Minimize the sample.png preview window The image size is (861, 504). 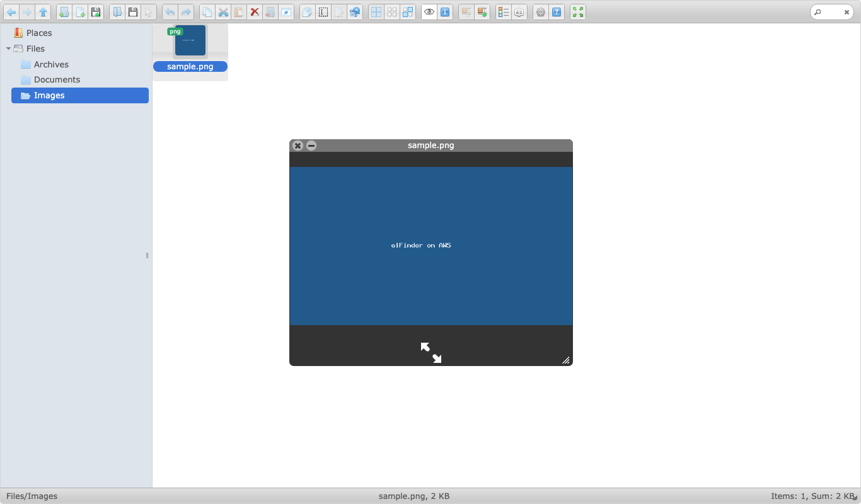pyautogui.click(x=311, y=146)
